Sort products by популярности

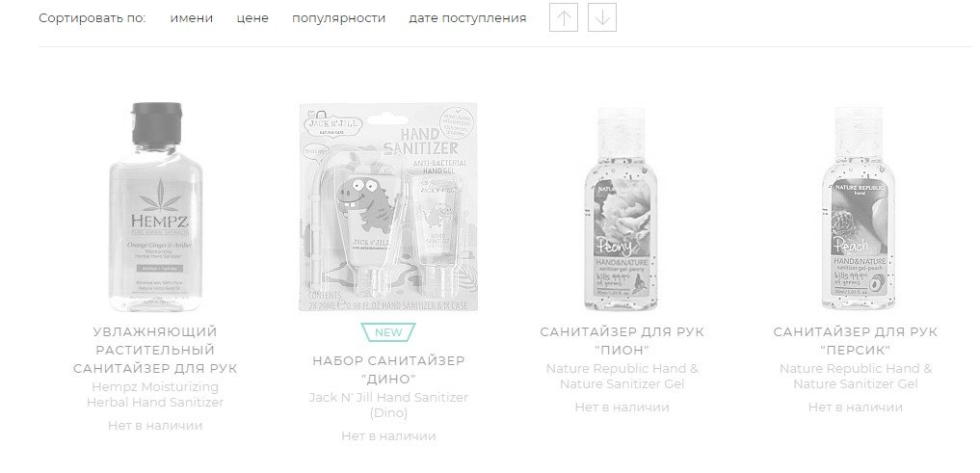tap(339, 18)
